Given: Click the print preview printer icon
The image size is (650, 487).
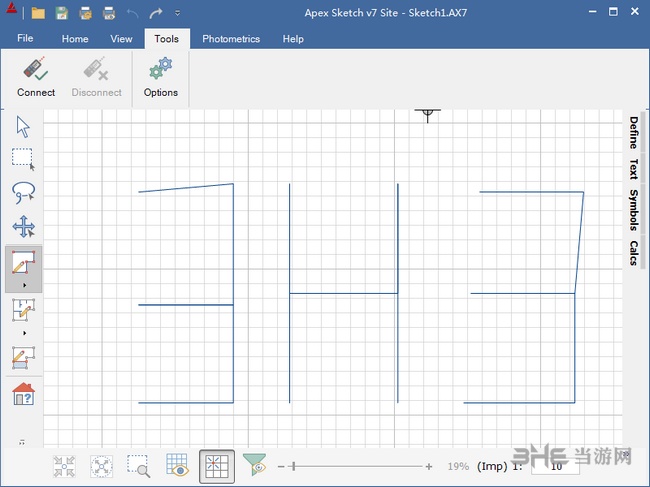Looking at the screenshot, I should click(109, 13).
